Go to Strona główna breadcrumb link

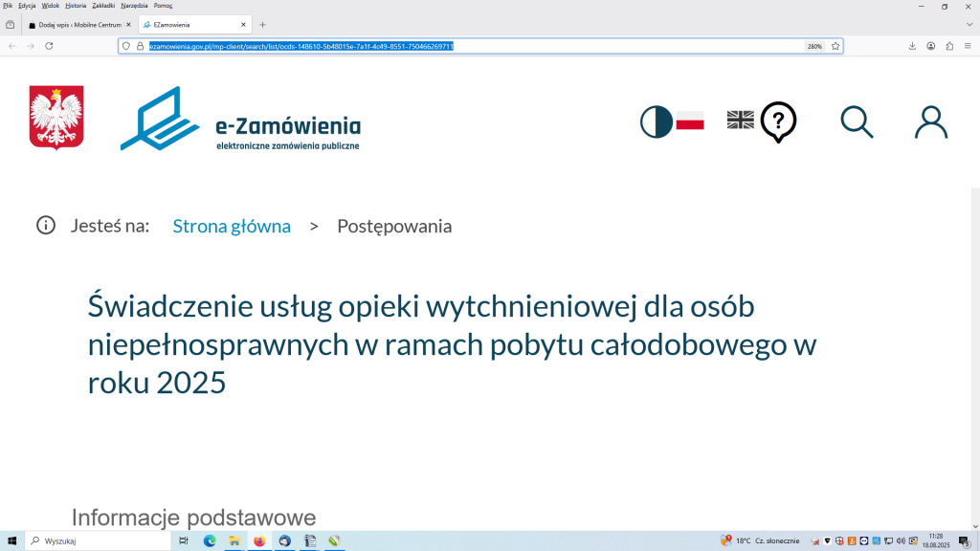[232, 226]
